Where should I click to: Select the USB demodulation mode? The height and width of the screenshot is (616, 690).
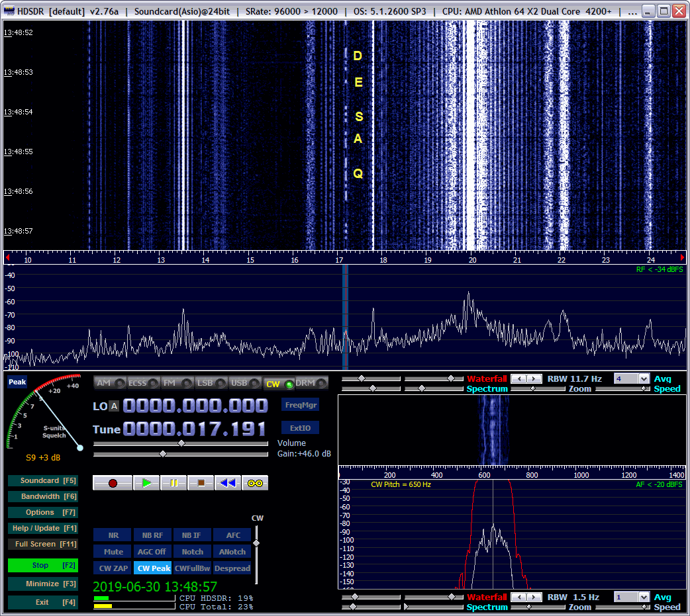point(239,384)
